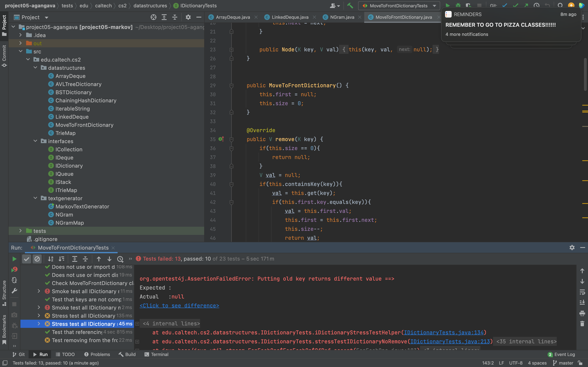This screenshot has width=588, height=367.
Task: Open IDictionaryTests.java:134 stack trace link
Action: [443, 333]
